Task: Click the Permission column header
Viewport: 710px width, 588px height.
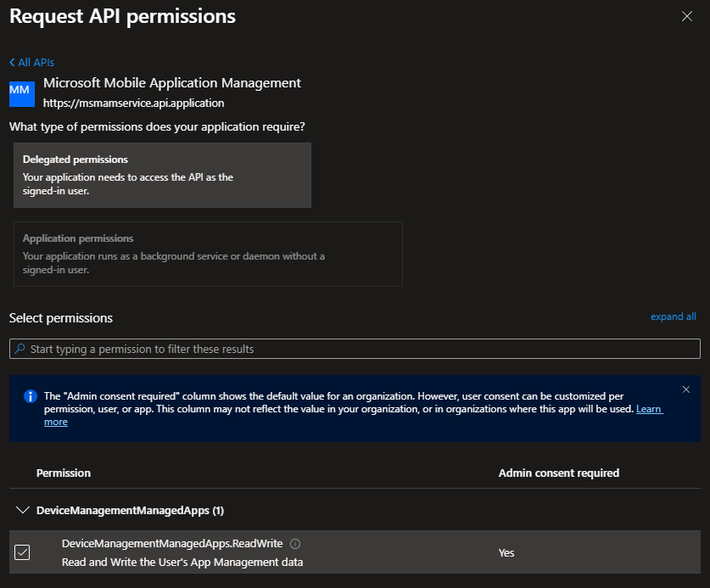Action: coord(64,473)
